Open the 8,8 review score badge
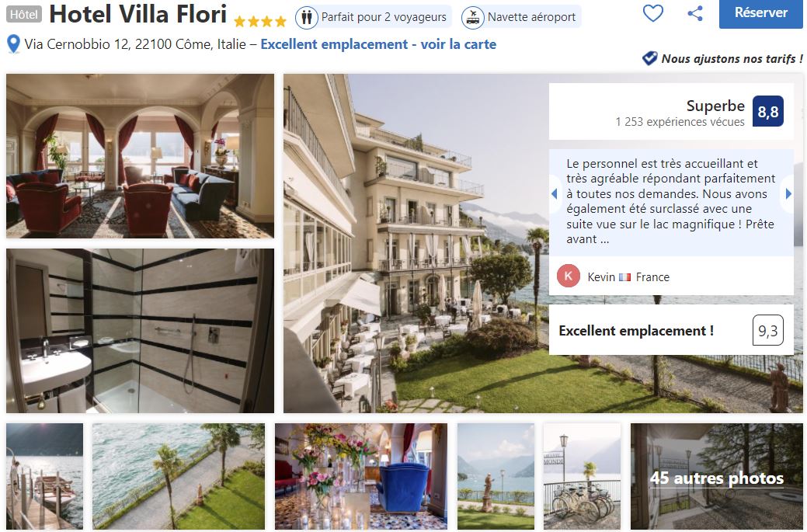 (x=768, y=111)
